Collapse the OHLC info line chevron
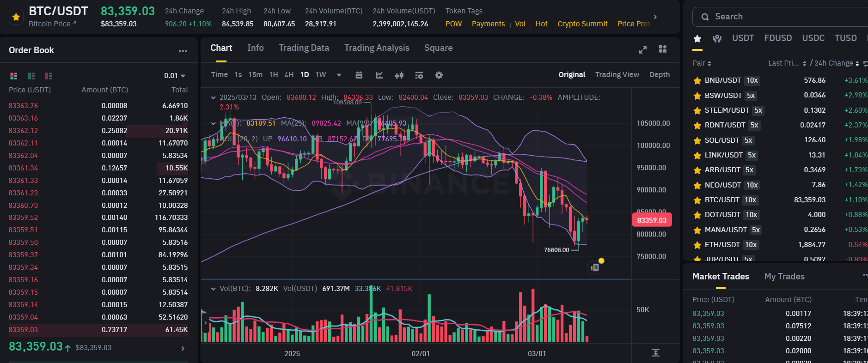The height and width of the screenshot is (363, 868). point(214,97)
